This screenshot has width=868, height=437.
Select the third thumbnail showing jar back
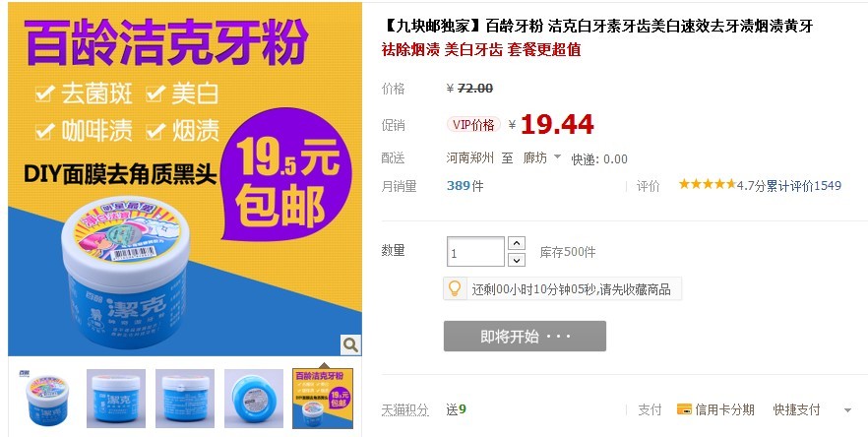point(185,399)
